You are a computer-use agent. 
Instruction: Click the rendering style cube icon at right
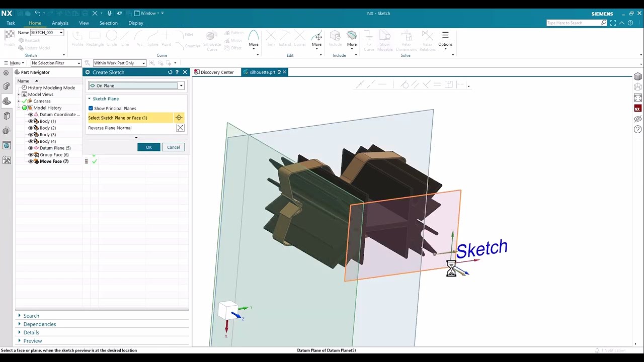pos(638,76)
